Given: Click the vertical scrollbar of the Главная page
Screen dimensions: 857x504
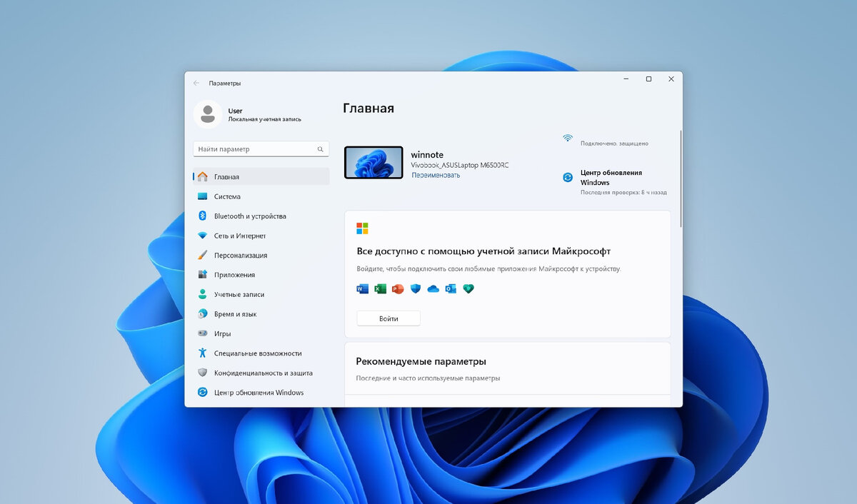Looking at the screenshot, I should [x=681, y=178].
